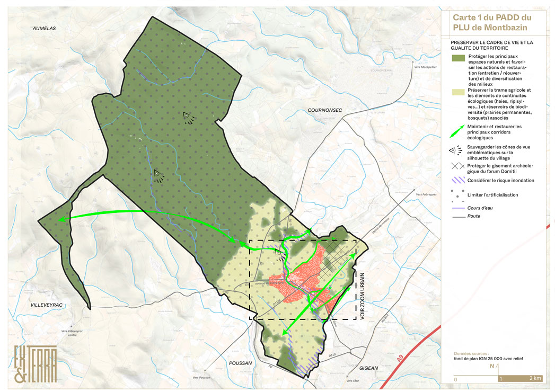The width and height of the screenshot is (555, 392).
Task: Click the grey Route line legend symbol
Action: pyautogui.click(x=457, y=217)
